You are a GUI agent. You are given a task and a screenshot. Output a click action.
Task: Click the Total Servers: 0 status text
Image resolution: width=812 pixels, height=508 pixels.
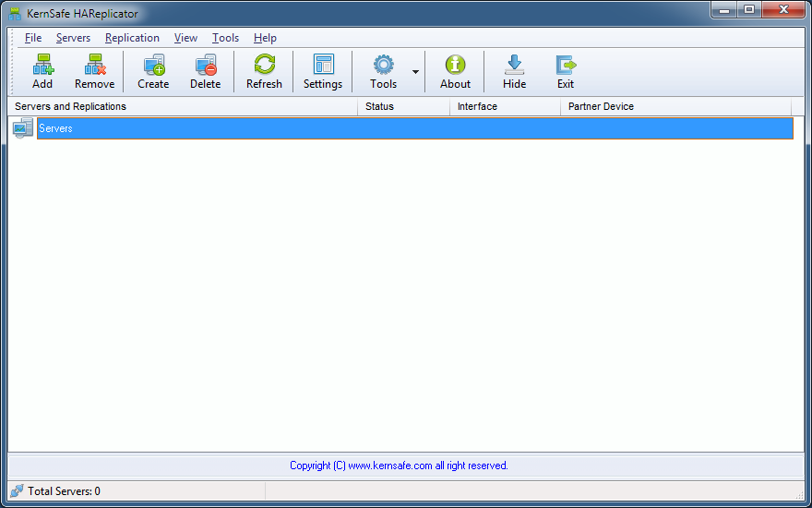click(64, 490)
